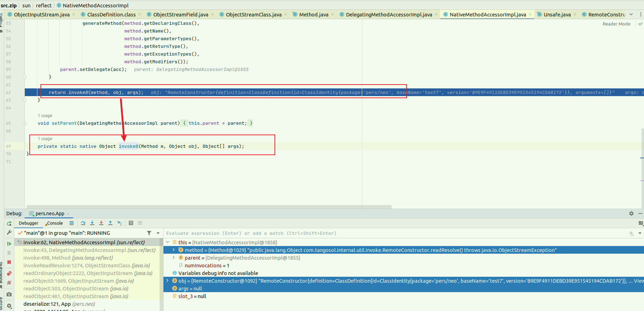Click '1 usage' hint above setParent
Screen dimensions: 644x311
45,116
